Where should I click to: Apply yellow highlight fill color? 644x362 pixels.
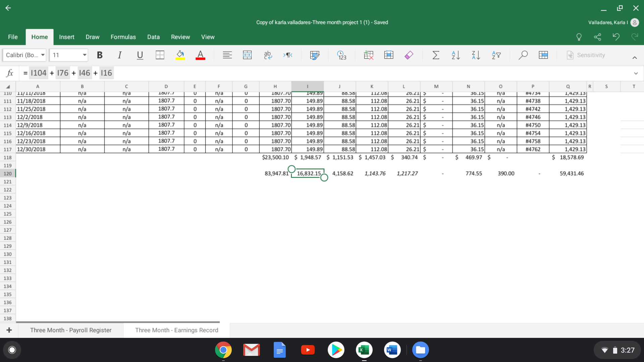(x=180, y=55)
